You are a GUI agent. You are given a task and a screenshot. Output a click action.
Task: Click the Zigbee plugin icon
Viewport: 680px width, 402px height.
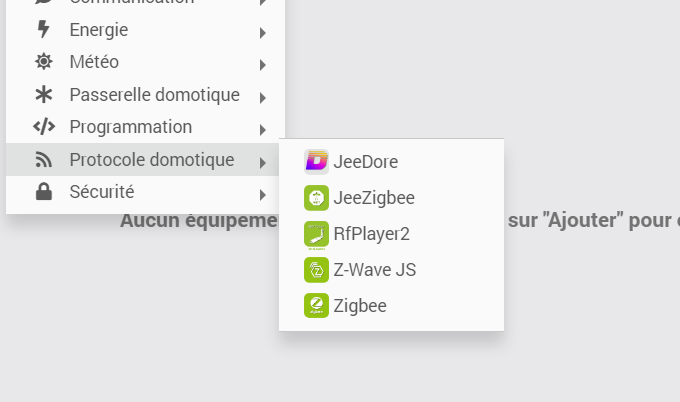(x=316, y=306)
